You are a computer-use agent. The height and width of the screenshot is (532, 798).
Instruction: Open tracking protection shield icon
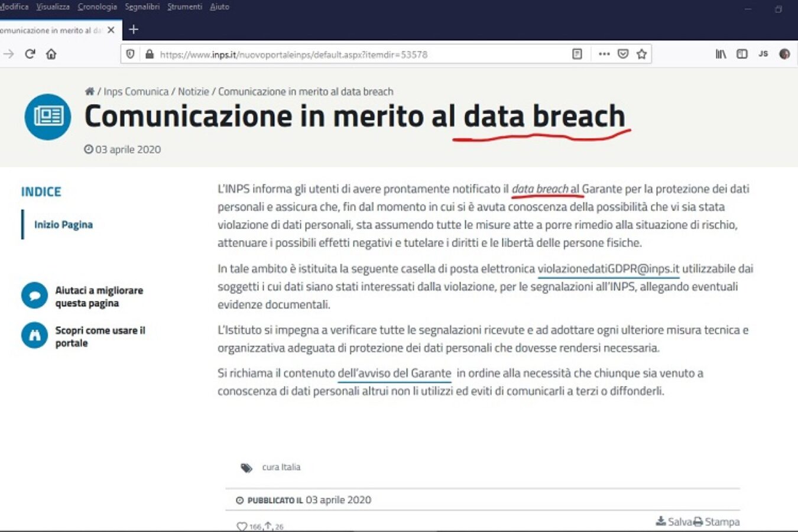click(131, 54)
